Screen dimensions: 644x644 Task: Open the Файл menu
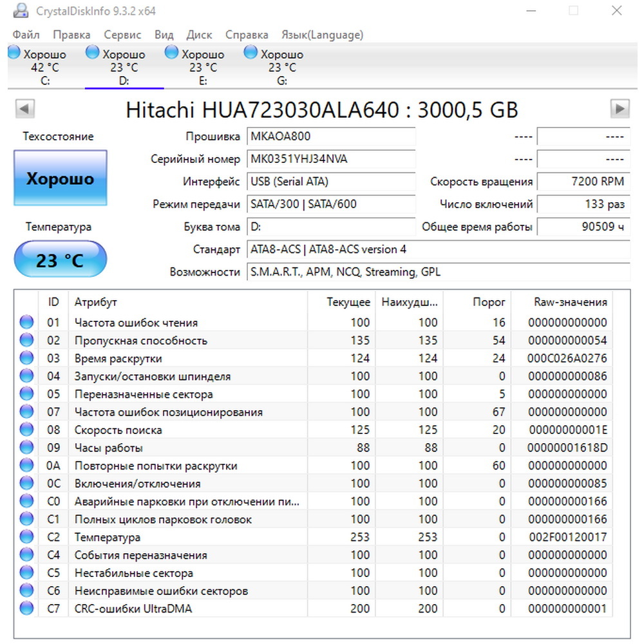(x=26, y=35)
